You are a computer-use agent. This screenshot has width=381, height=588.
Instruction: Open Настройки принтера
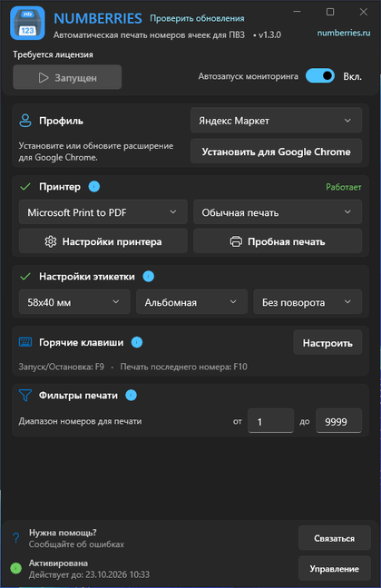coord(103,241)
